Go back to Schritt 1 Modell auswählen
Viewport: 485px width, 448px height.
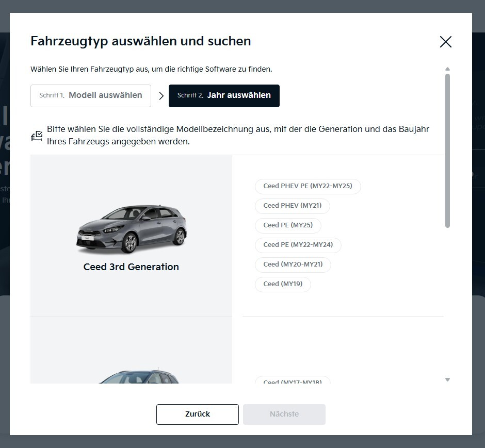[x=91, y=96]
